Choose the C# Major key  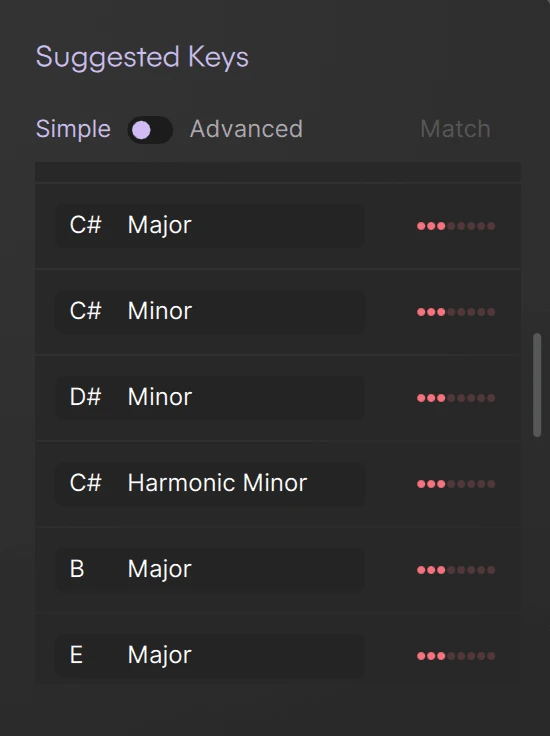(210, 226)
